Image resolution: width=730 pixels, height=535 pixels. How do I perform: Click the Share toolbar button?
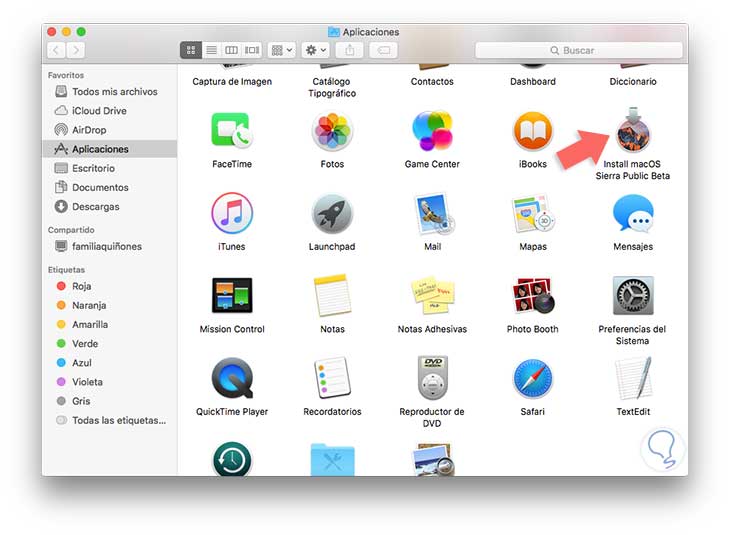tap(350, 50)
